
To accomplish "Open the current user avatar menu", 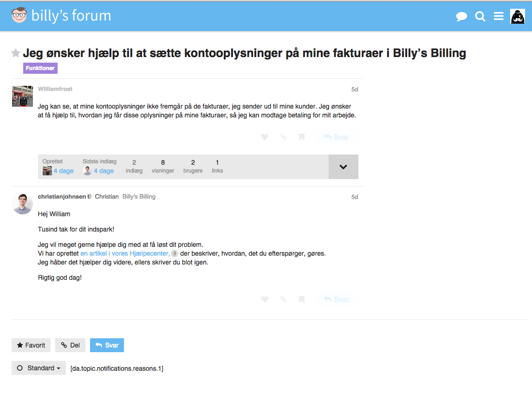I will [x=518, y=16].
